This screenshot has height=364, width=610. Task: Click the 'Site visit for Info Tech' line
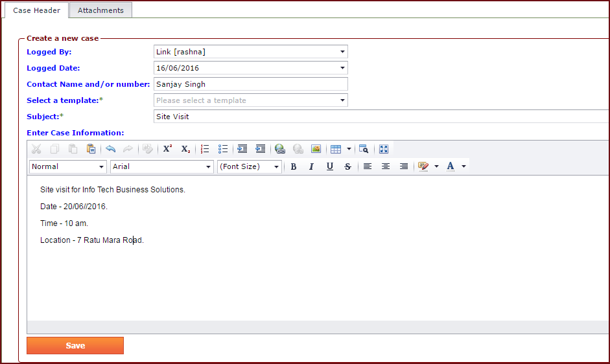pyautogui.click(x=113, y=190)
